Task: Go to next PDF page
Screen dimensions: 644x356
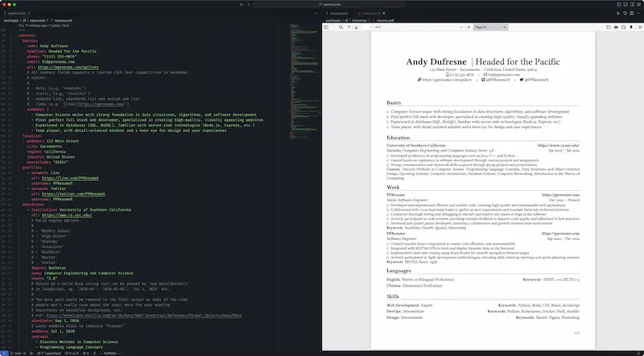Action: (357, 27)
